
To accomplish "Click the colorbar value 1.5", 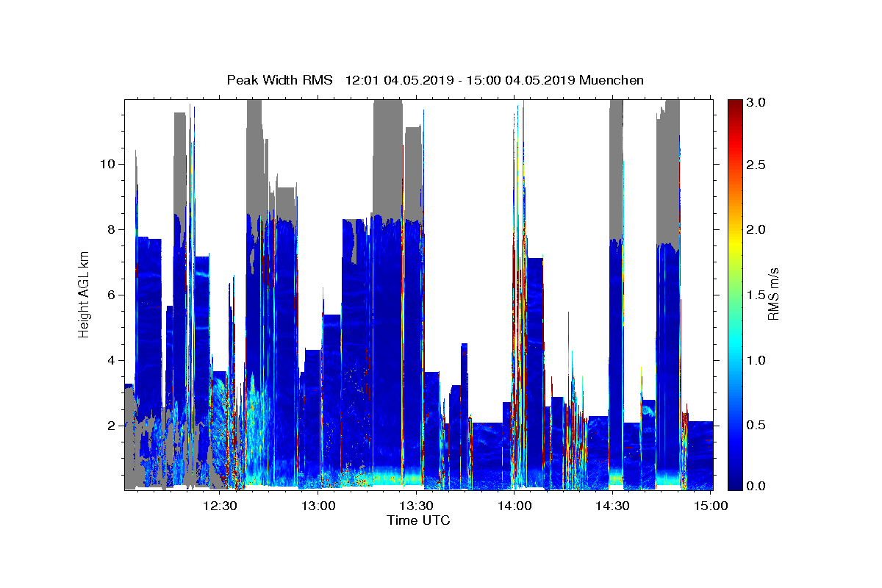I will point(756,295).
